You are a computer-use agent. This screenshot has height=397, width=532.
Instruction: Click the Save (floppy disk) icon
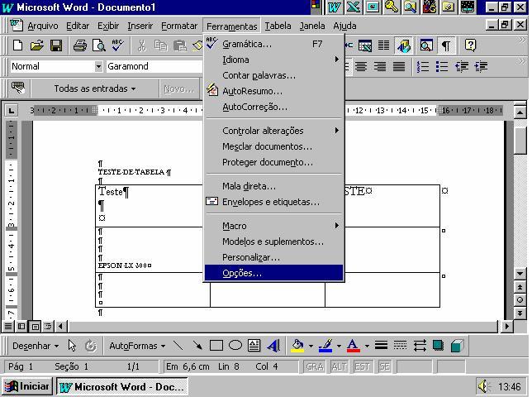coord(56,45)
